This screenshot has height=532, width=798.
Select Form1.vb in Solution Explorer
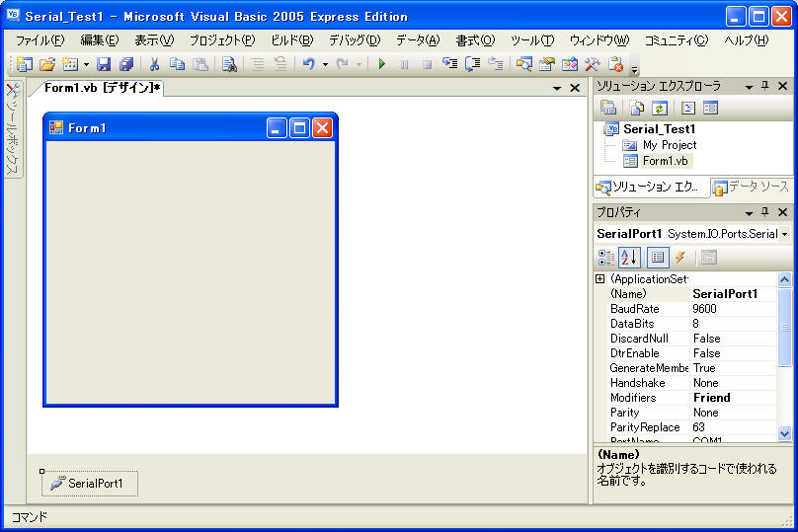coord(665,161)
